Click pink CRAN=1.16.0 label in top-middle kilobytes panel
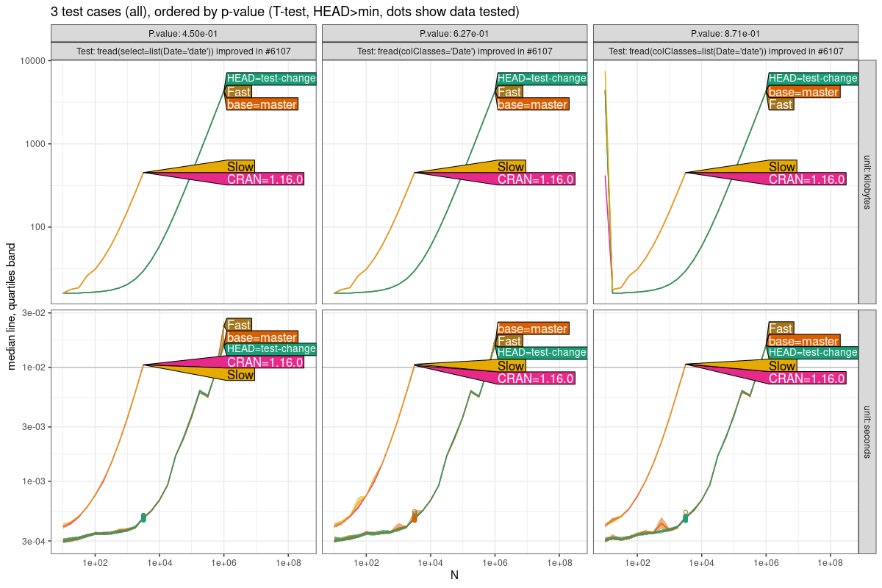The image size is (882, 588). tap(536, 179)
